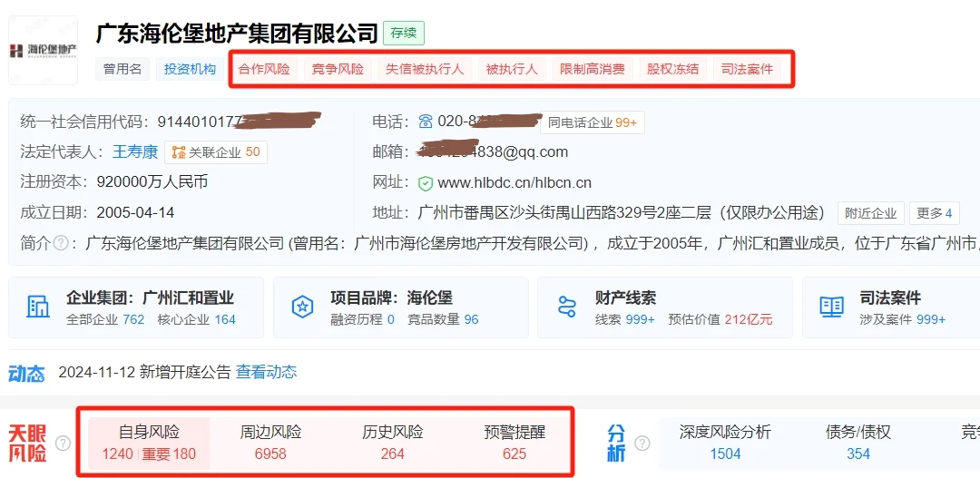Click the help icon next to 简介
The width and height of the screenshot is (980, 478).
pyautogui.click(x=61, y=242)
